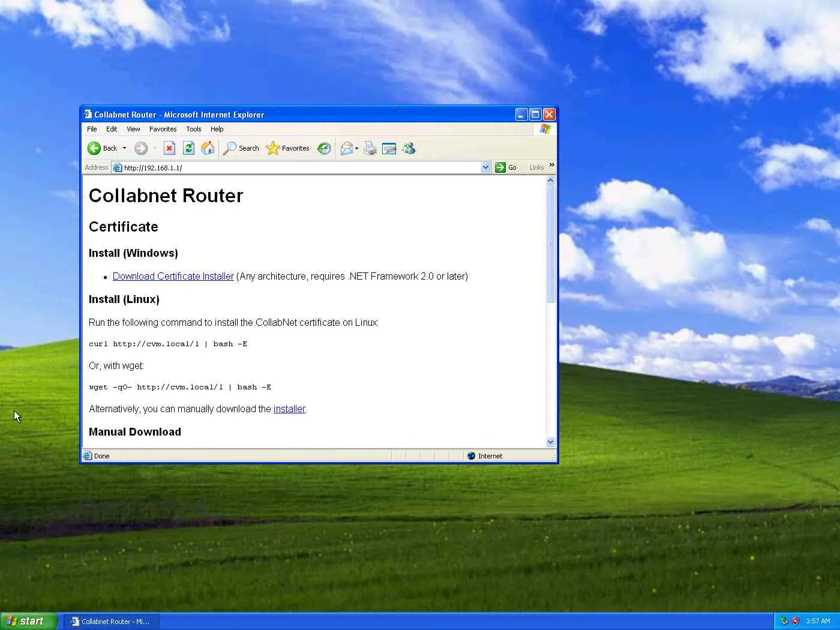Click the 'Certificate' heading
840x630 pixels.
click(x=124, y=227)
